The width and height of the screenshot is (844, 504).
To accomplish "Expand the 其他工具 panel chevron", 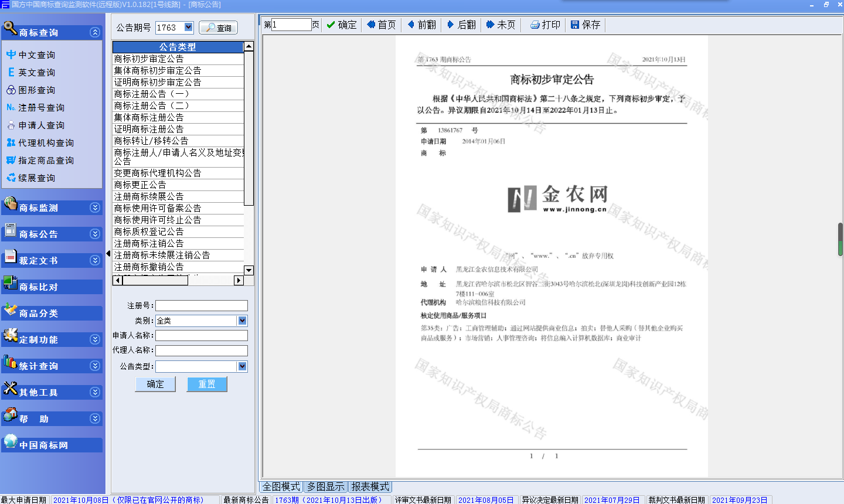I will click(95, 392).
